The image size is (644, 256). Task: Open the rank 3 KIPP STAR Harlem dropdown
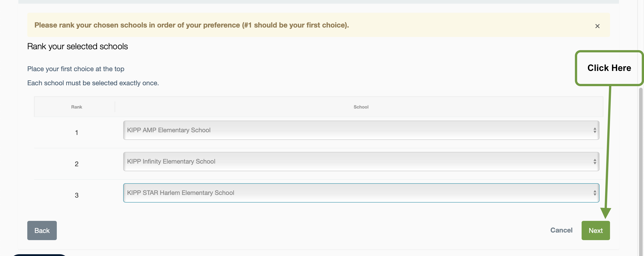tap(361, 193)
